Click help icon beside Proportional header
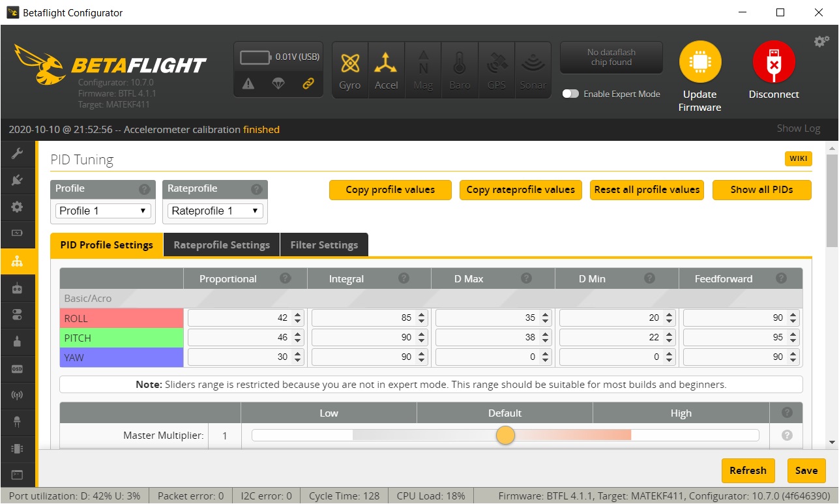The image size is (839, 504). (x=285, y=278)
